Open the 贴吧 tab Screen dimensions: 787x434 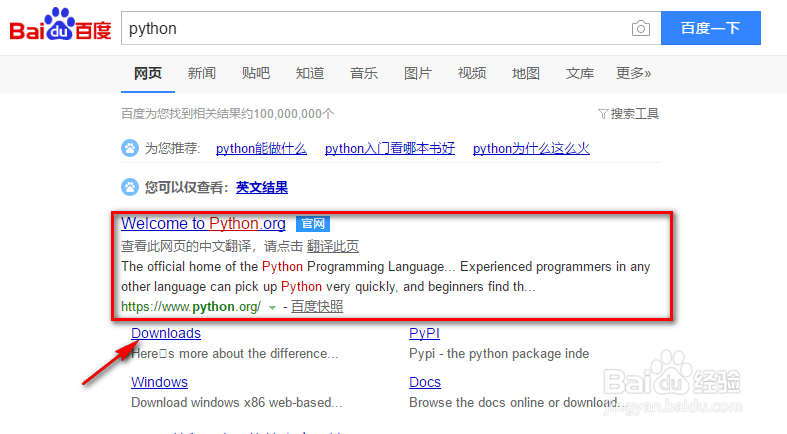pyautogui.click(x=255, y=73)
